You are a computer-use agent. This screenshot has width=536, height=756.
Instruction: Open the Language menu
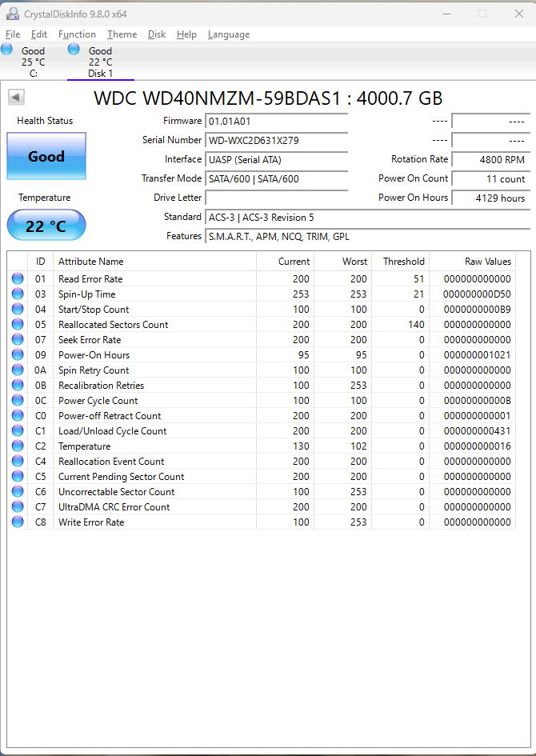[229, 34]
